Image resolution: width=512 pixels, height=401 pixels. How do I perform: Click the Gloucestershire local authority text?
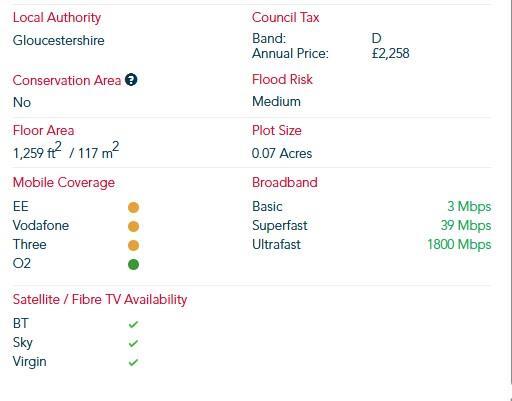tap(59, 40)
